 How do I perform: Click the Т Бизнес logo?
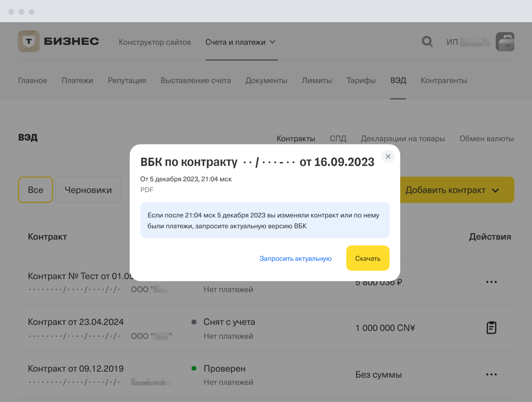58,41
